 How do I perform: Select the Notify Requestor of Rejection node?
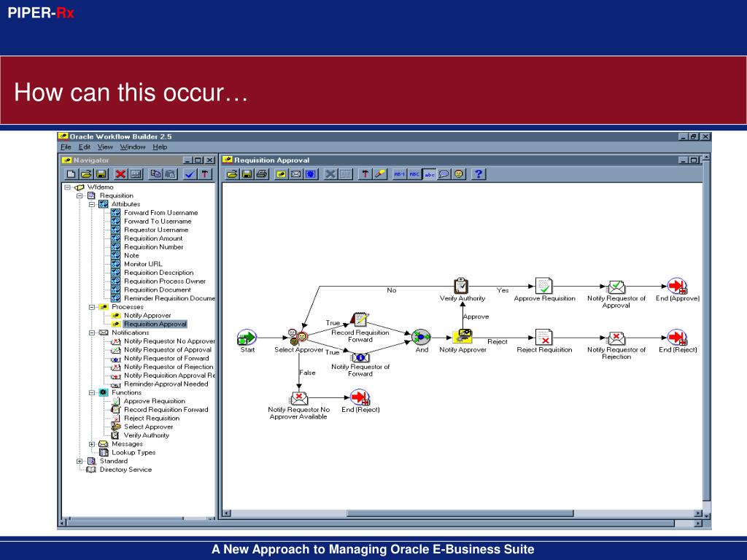coord(616,338)
